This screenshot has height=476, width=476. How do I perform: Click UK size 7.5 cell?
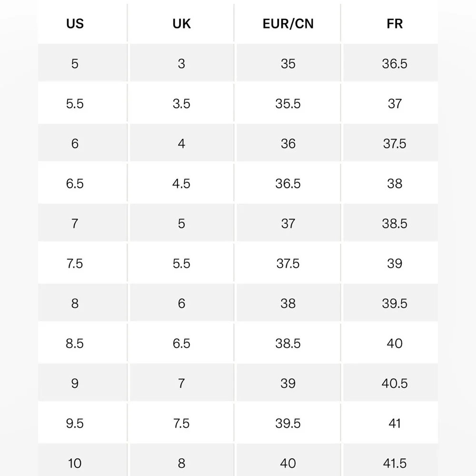pyautogui.click(x=181, y=424)
